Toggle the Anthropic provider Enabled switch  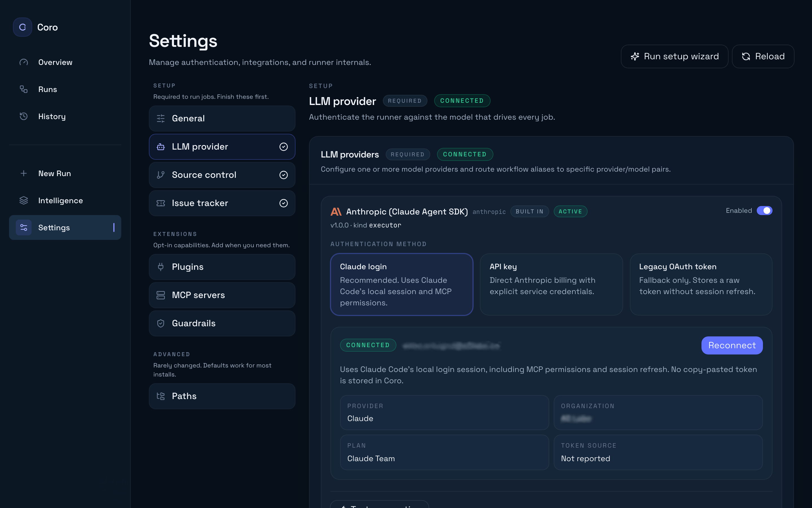click(x=764, y=211)
